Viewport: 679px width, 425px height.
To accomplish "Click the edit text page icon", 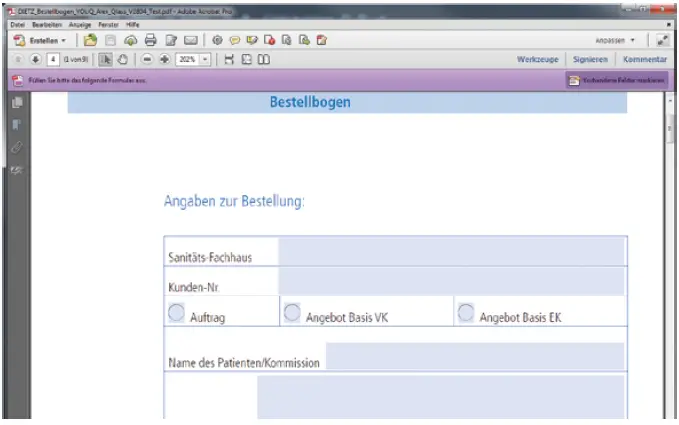I will coord(171,41).
